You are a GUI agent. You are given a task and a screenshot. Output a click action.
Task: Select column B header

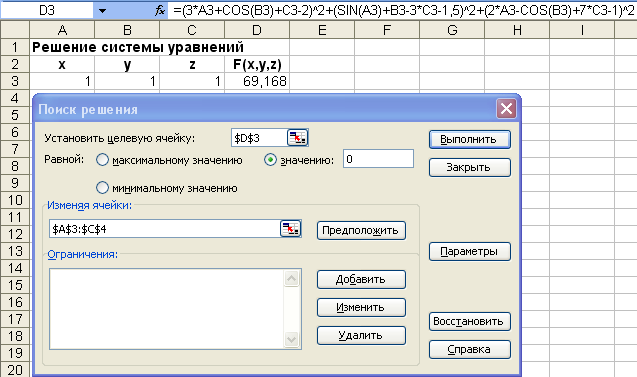click(127, 30)
